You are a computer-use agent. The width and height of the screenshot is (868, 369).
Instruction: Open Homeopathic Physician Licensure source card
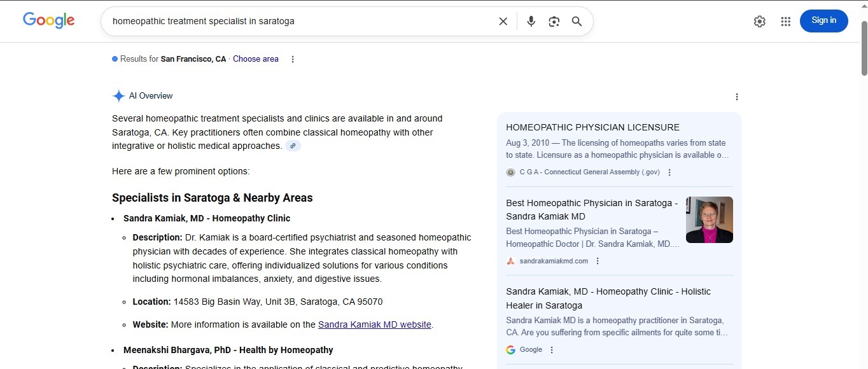(x=592, y=127)
